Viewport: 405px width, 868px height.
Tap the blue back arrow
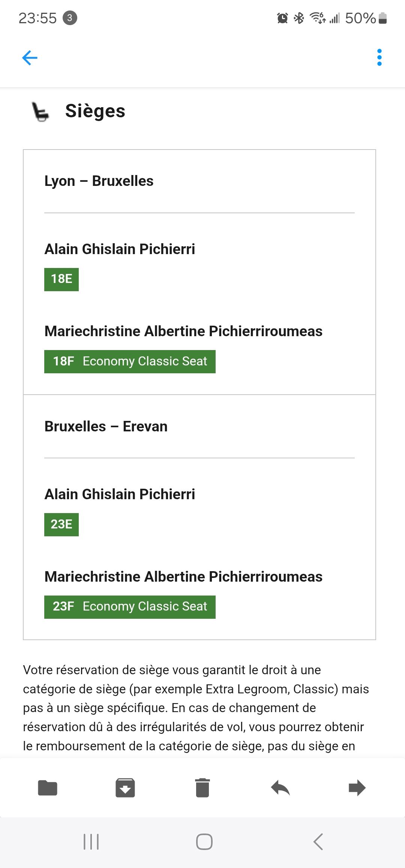[x=30, y=58]
